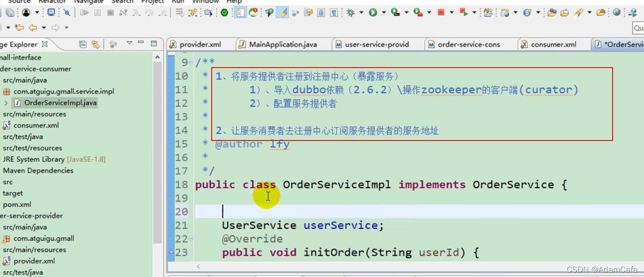
Task: Click the Resume debug icon
Action: click(84, 13)
